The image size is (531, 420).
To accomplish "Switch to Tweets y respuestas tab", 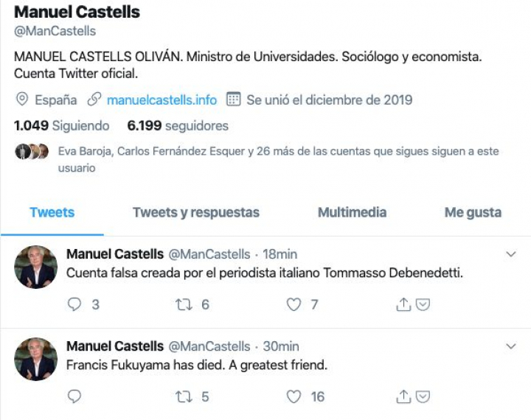I will click(196, 213).
